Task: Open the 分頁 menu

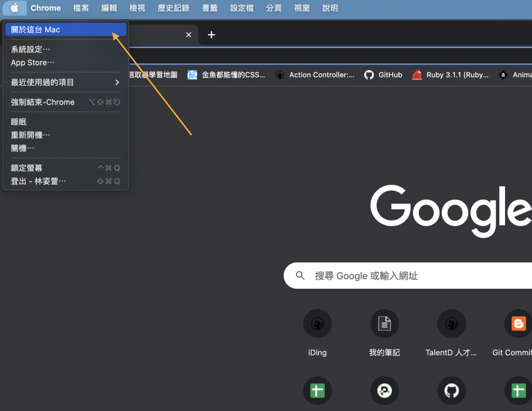Action: 273,8
